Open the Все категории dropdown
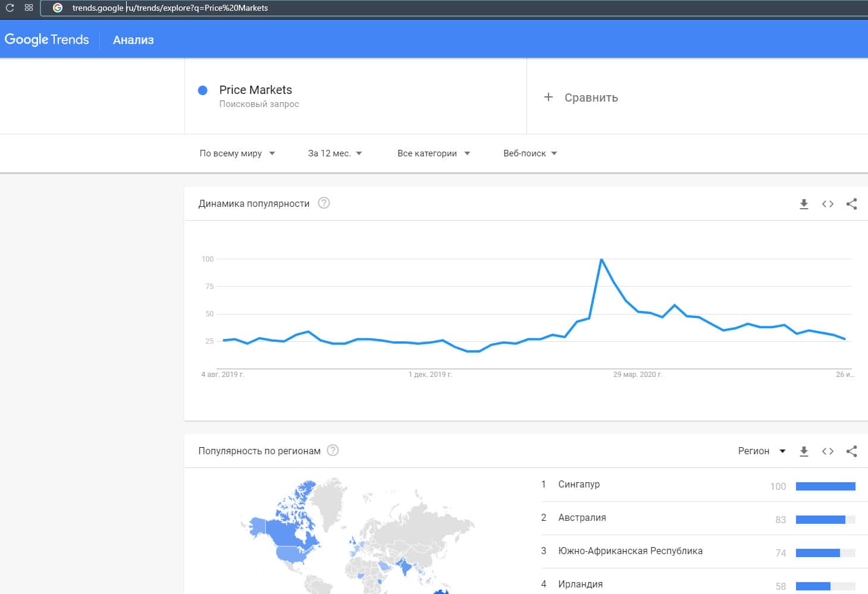Viewport: 868px width, 594px height. (x=433, y=153)
